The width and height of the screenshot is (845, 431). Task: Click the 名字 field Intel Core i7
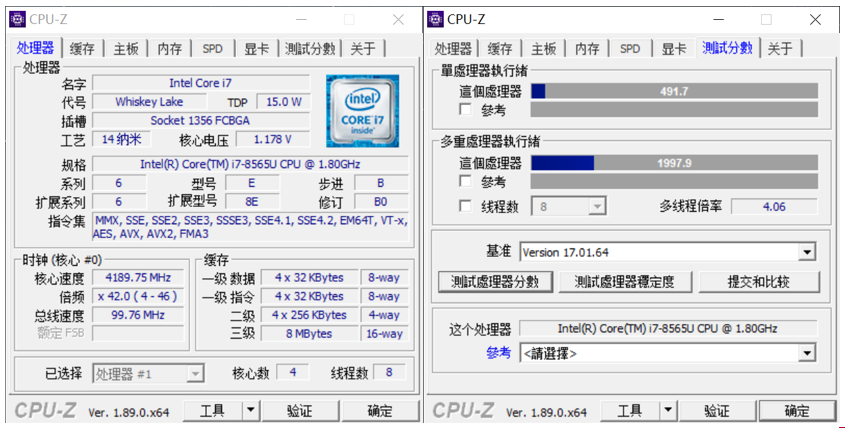(x=200, y=83)
